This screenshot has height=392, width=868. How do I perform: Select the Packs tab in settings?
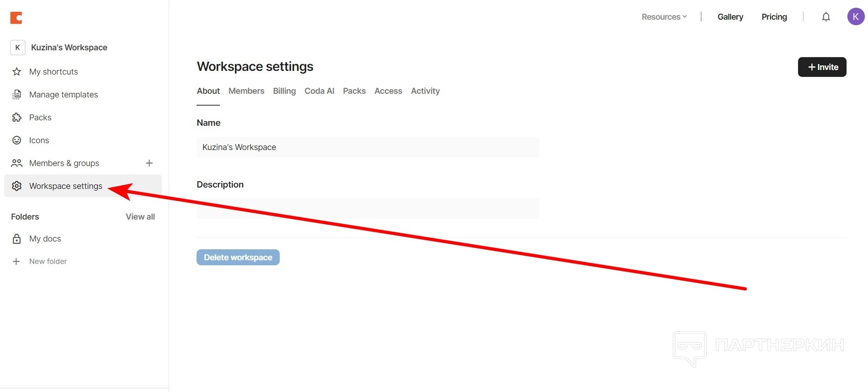pos(354,91)
